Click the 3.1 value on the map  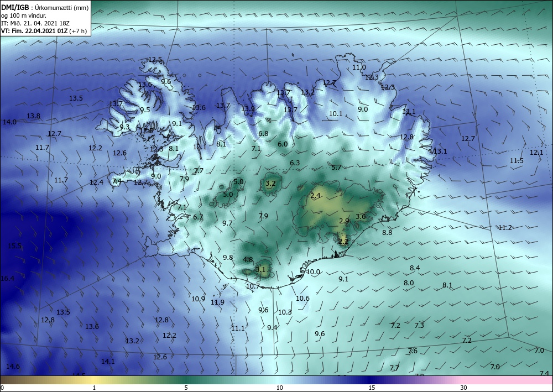pyautogui.click(x=260, y=270)
